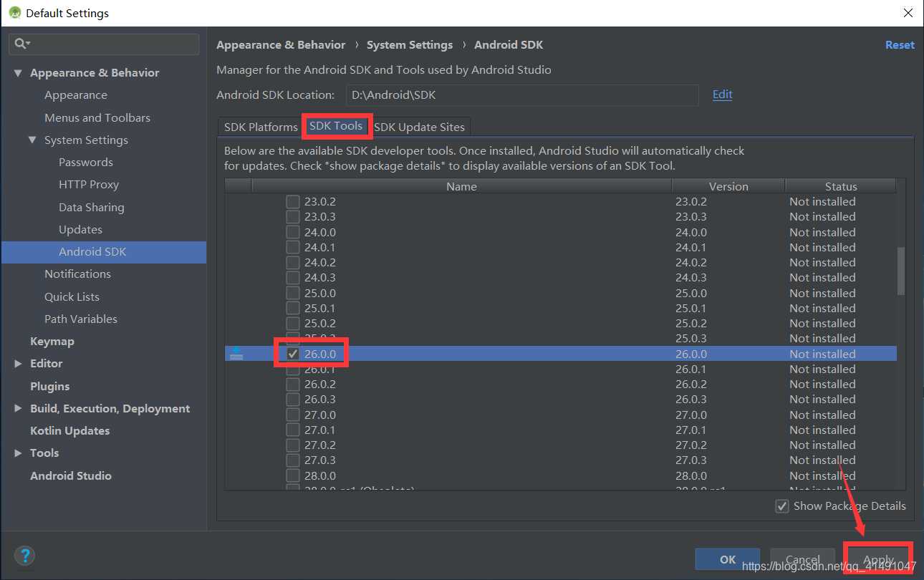Screen dimensions: 924x580
Task: Click the Version column header
Action: (x=728, y=186)
